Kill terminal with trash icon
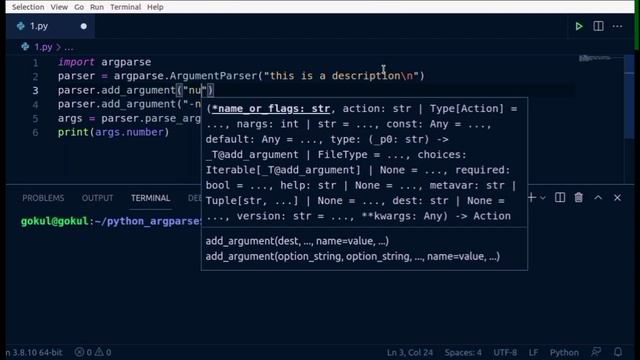The image size is (640, 360). click(578, 198)
